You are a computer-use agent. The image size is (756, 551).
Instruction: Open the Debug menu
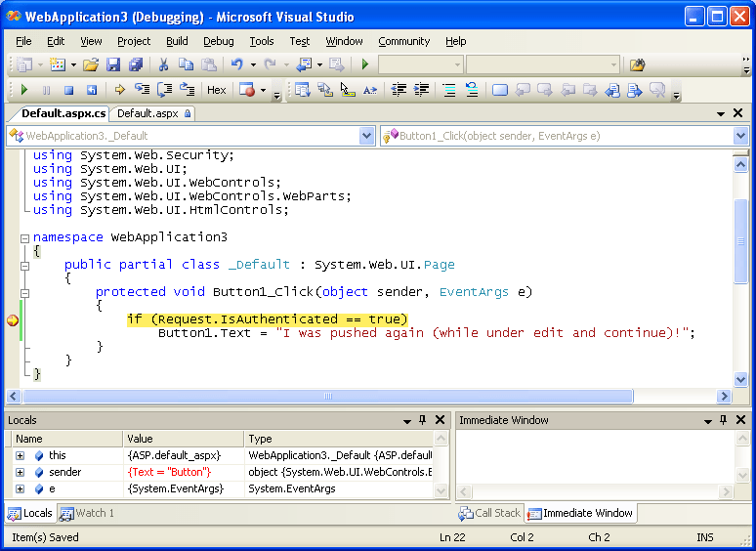pos(219,41)
